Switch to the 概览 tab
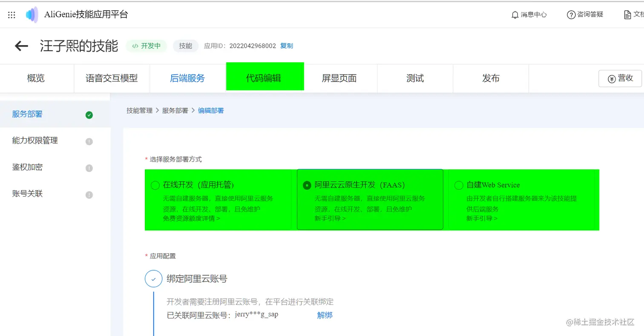 [36, 78]
